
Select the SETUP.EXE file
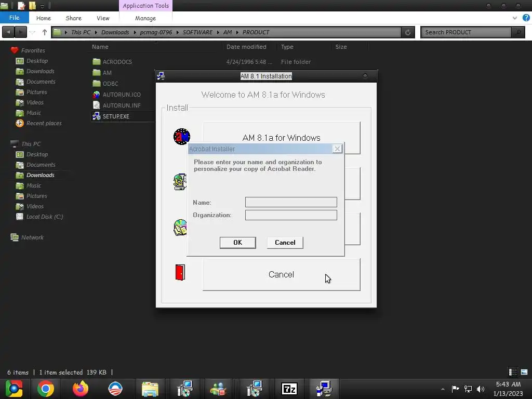tap(116, 116)
